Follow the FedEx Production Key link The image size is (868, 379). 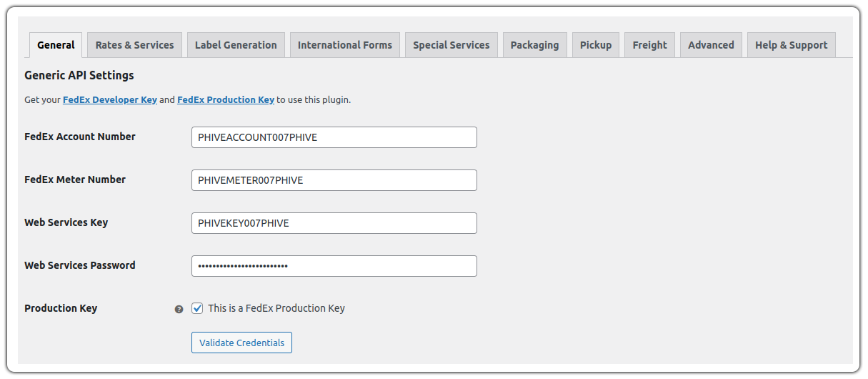coord(226,100)
